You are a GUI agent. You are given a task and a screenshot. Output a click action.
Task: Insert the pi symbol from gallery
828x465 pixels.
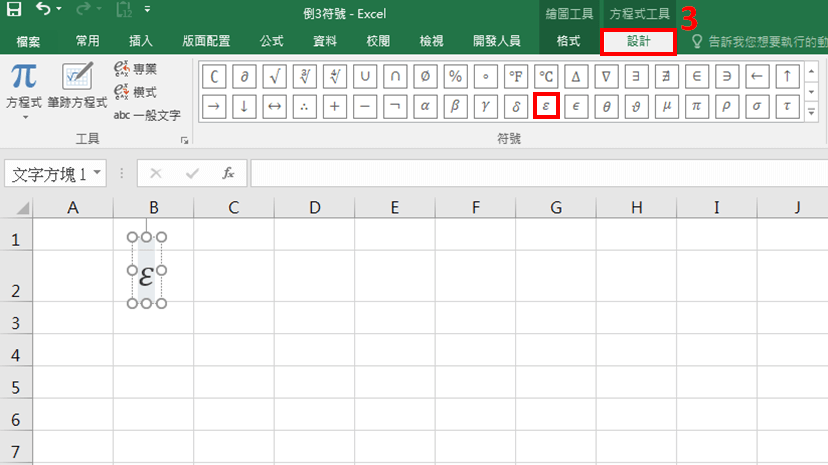697,105
